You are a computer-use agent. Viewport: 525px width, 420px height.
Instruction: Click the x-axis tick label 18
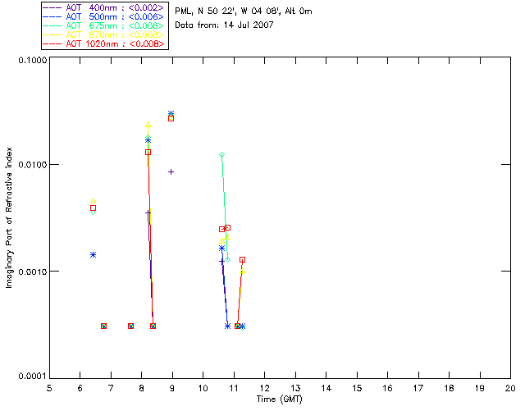click(449, 388)
